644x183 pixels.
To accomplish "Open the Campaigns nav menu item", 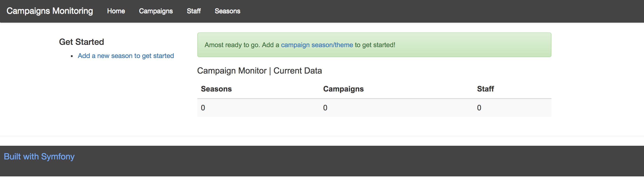I will [156, 11].
